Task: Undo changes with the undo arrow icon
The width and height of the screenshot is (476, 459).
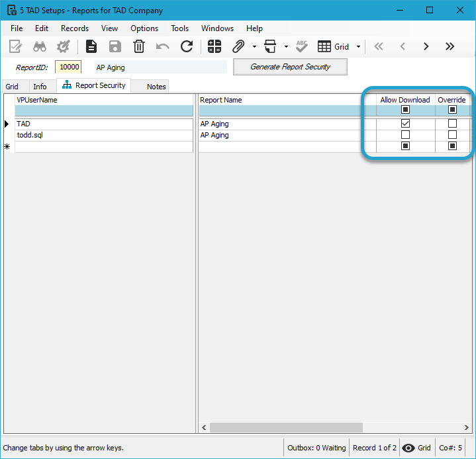Action: (162, 47)
